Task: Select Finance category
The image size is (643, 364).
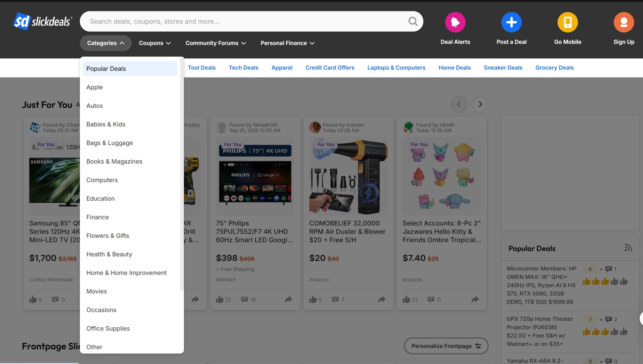Action: tap(130, 217)
